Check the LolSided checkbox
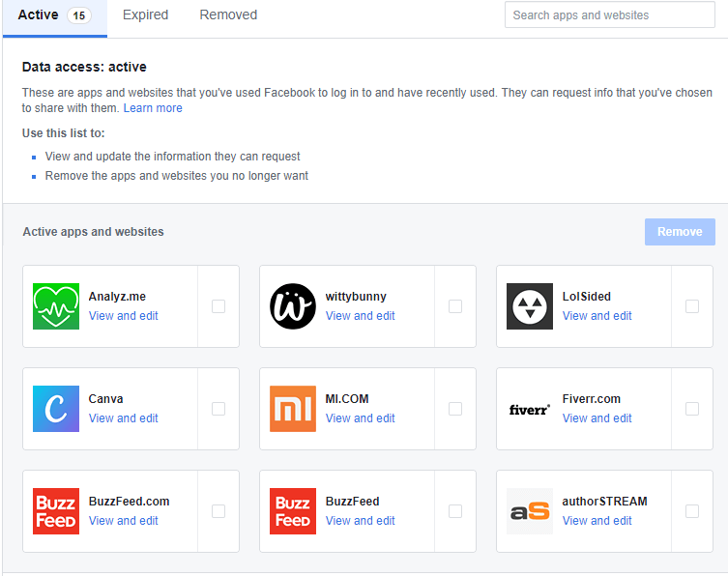728x576 pixels. click(692, 306)
